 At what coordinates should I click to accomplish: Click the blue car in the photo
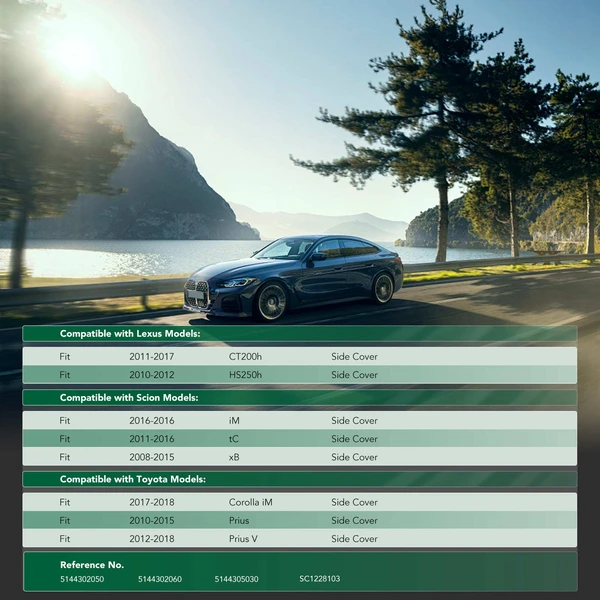293,277
